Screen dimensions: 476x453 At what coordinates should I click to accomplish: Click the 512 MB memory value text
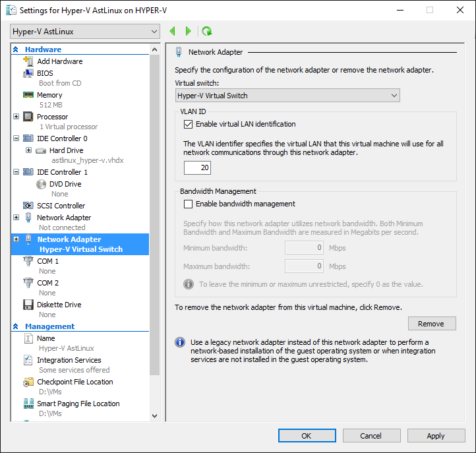(51, 105)
